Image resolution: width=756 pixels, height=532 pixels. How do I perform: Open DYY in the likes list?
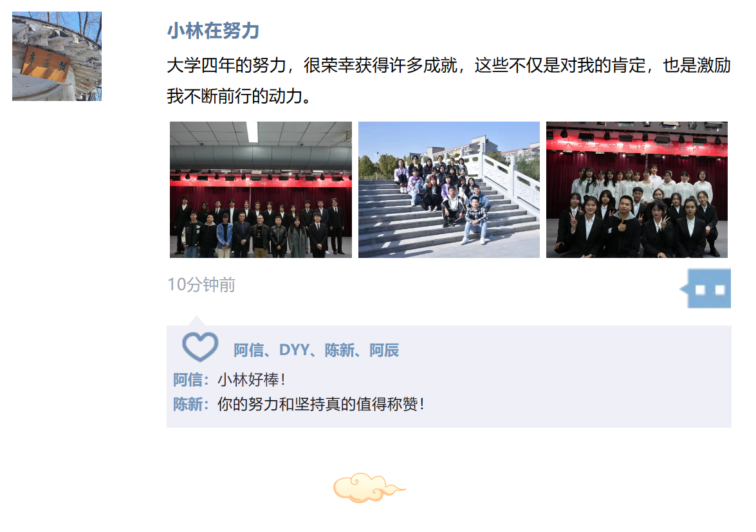click(294, 351)
